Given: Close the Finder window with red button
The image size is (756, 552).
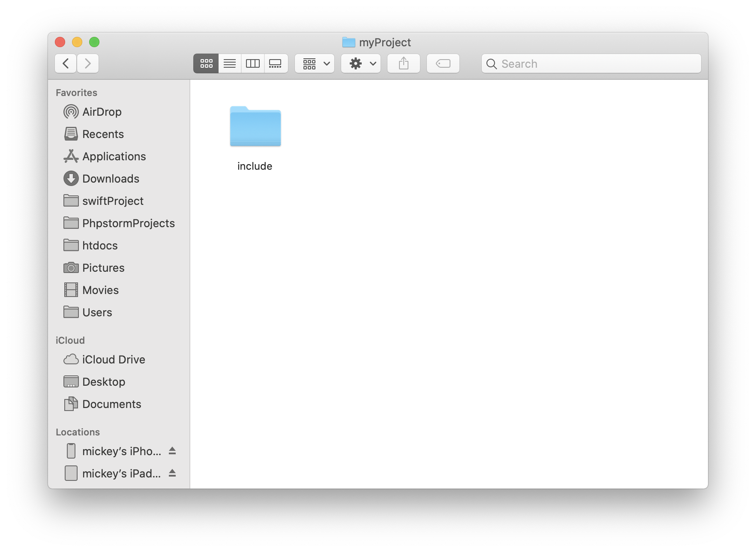Looking at the screenshot, I should pos(60,42).
